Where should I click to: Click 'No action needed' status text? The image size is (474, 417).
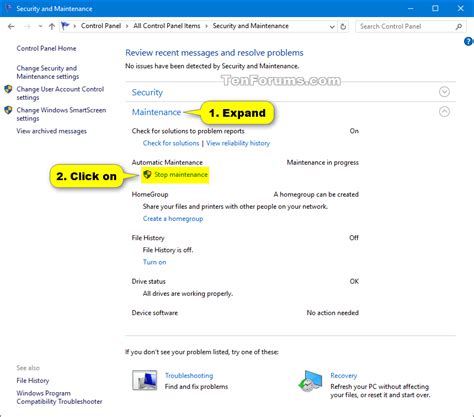coord(333,313)
